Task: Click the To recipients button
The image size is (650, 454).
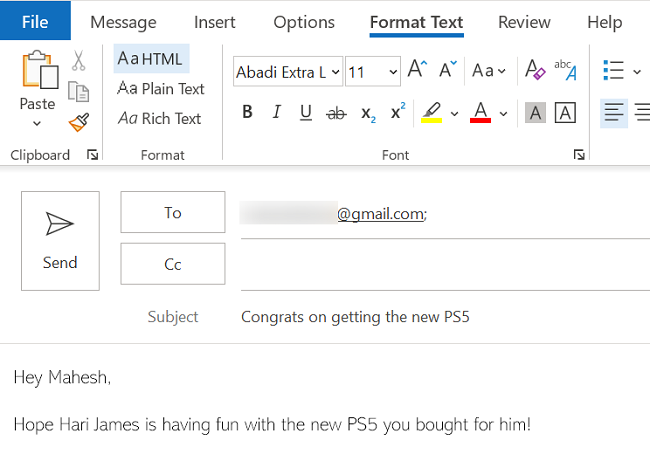Action: tap(173, 213)
